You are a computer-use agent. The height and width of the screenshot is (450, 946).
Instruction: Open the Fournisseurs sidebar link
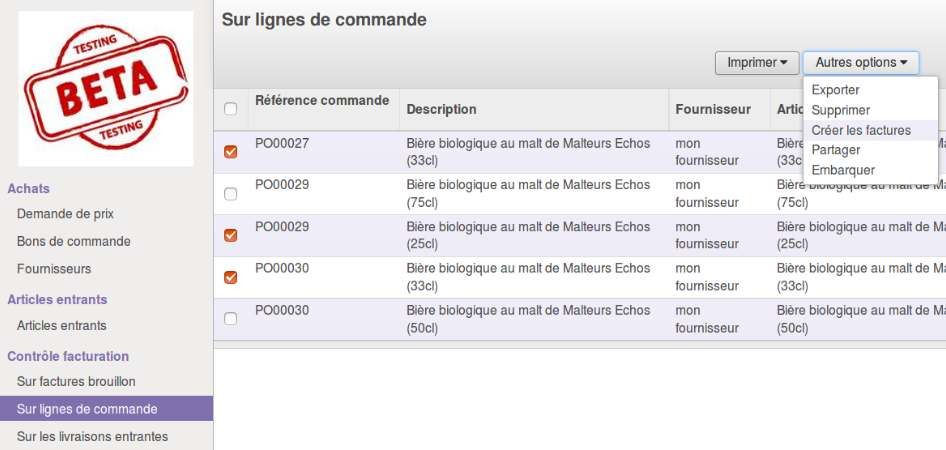[x=54, y=268]
